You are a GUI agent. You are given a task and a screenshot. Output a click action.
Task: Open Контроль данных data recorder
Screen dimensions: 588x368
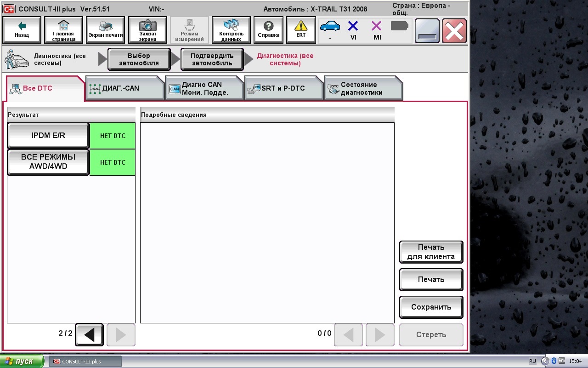231,30
